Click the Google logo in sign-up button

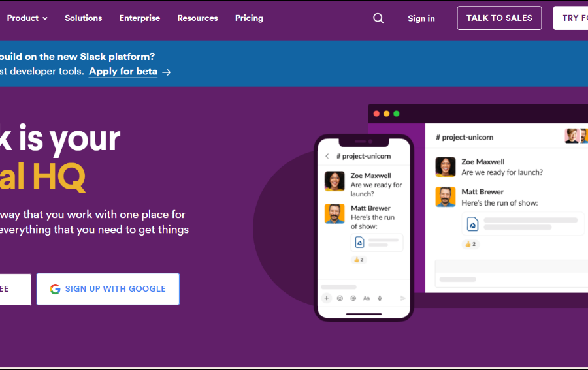pos(55,289)
